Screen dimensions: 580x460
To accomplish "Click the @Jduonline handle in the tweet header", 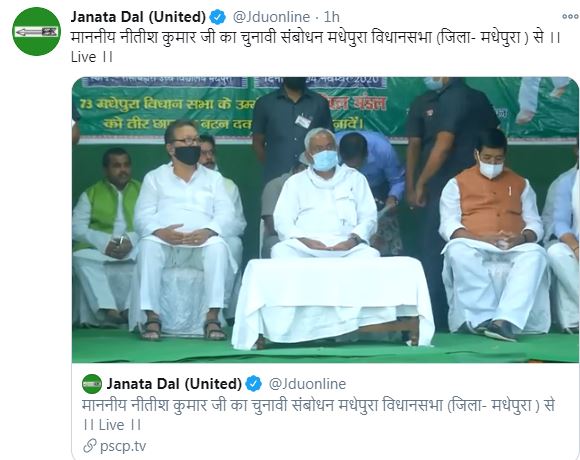I will (271, 17).
